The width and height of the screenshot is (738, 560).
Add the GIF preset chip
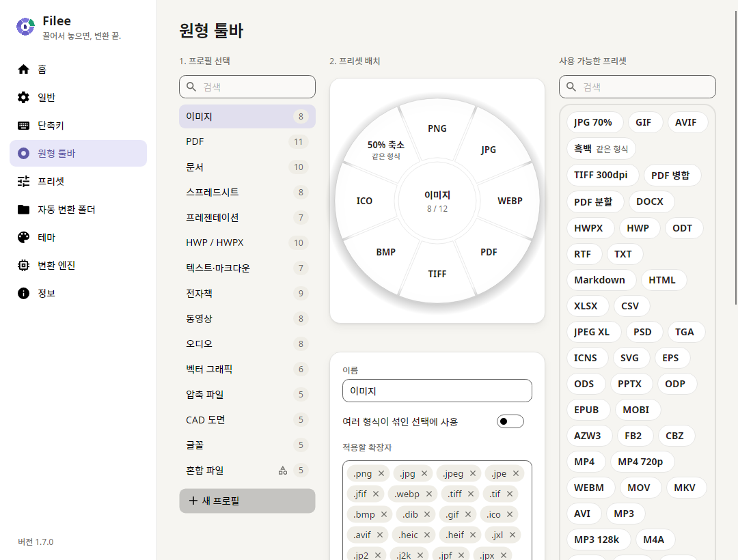pos(644,122)
